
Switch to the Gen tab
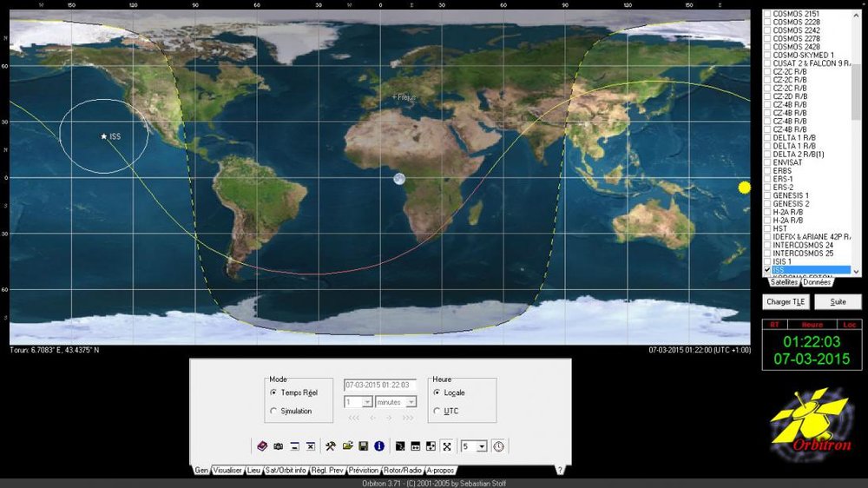tap(201, 471)
